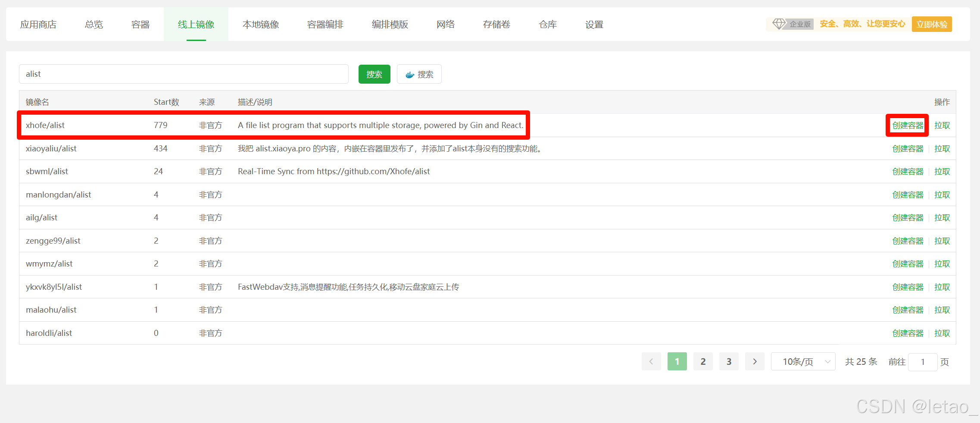
Task: Go to page 1
Action: 677,361
